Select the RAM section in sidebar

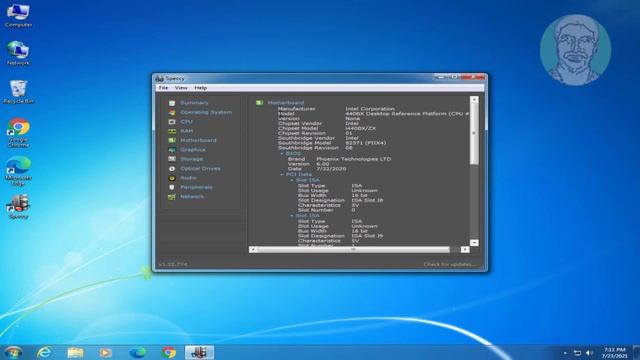(x=187, y=131)
